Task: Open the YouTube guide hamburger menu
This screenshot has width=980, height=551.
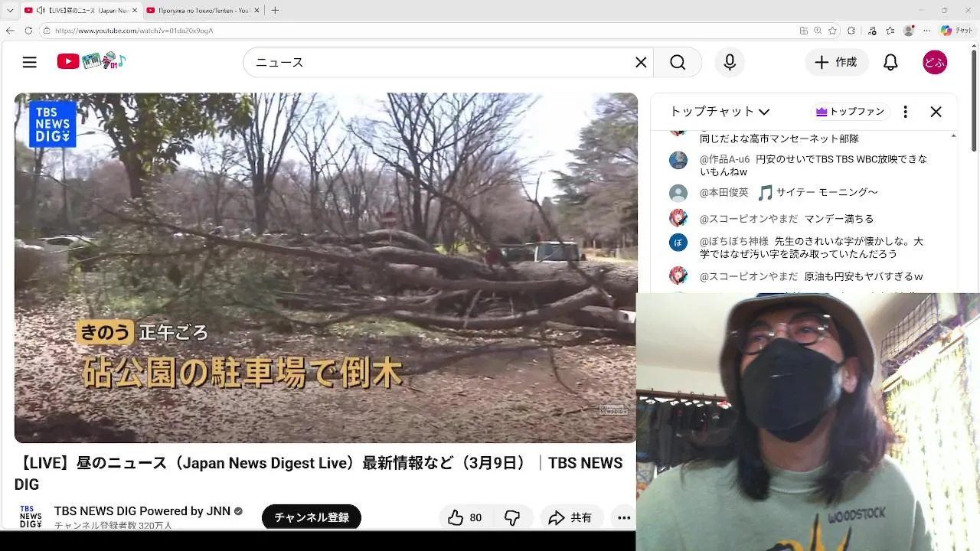Action: click(x=30, y=62)
